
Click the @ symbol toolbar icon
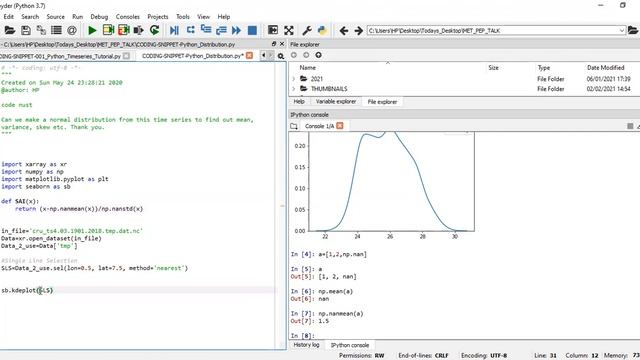pyautogui.click(x=72, y=30)
